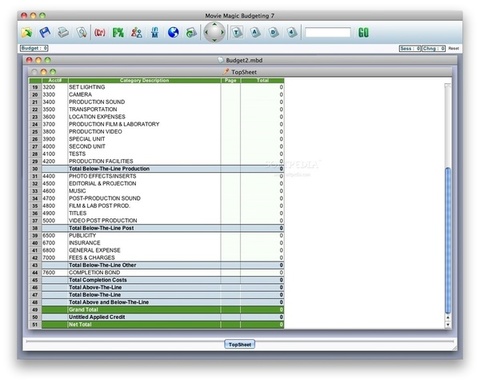The image size is (480, 383).
Task: Select the INSURANCE row
Action: (x=156, y=243)
